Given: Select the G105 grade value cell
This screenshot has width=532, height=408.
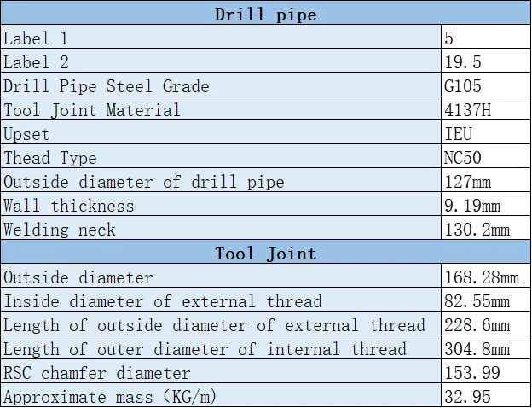Looking at the screenshot, I should [x=486, y=85].
